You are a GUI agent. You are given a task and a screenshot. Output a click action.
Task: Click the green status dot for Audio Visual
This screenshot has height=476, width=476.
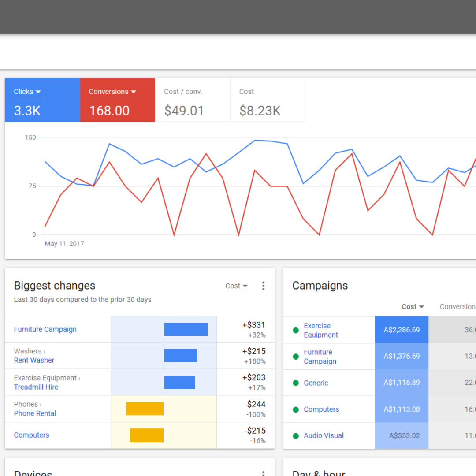(296, 436)
